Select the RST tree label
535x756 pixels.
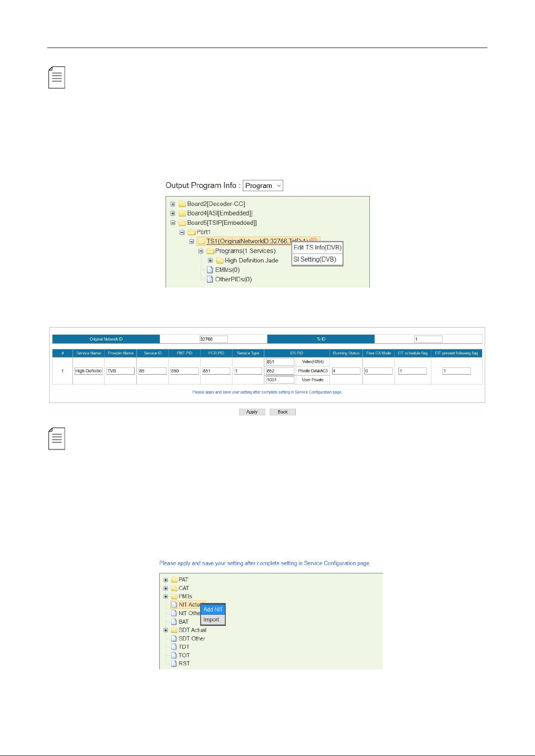pos(184,664)
